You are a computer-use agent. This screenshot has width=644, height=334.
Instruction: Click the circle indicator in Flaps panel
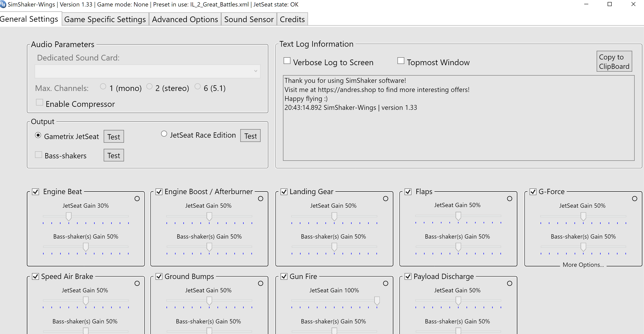pyautogui.click(x=509, y=199)
